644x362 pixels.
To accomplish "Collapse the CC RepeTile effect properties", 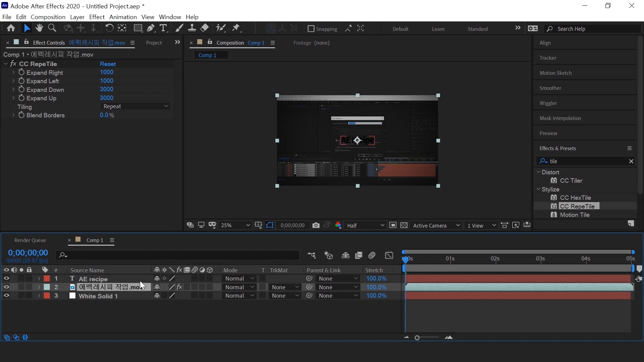I will [6, 64].
